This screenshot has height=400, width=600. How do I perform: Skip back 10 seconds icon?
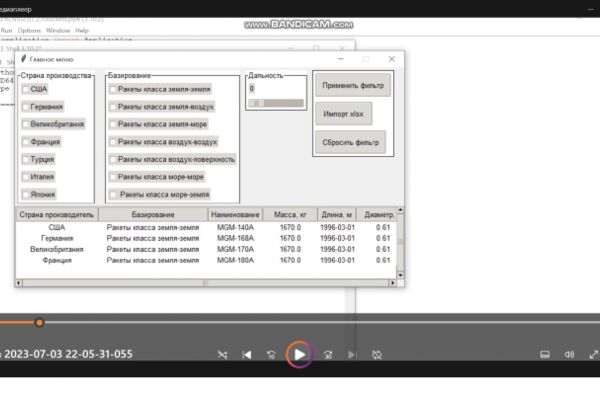click(271, 355)
